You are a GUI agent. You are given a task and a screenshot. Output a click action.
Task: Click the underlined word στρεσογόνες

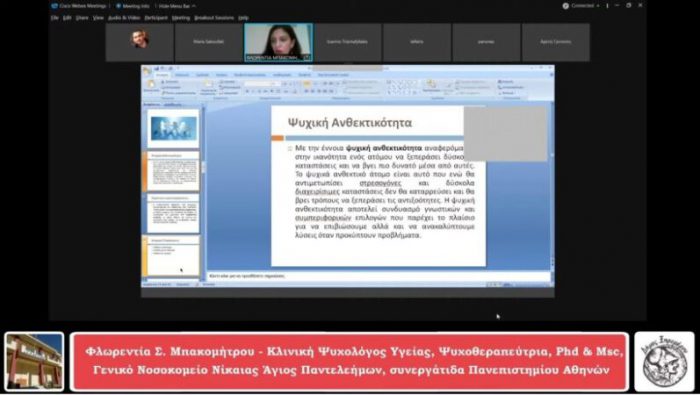point(380,183)
